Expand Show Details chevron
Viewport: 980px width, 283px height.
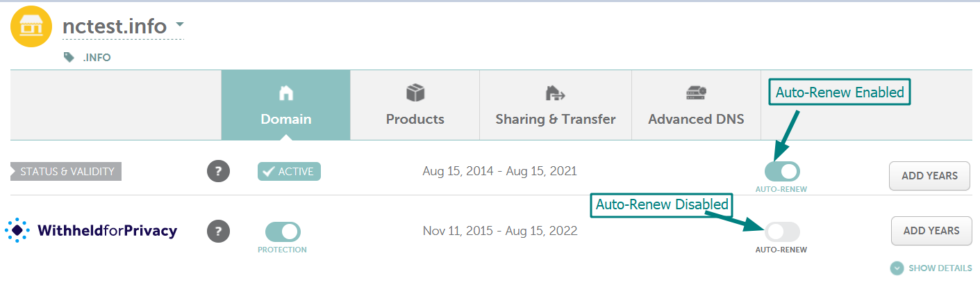tap(897, 268)
